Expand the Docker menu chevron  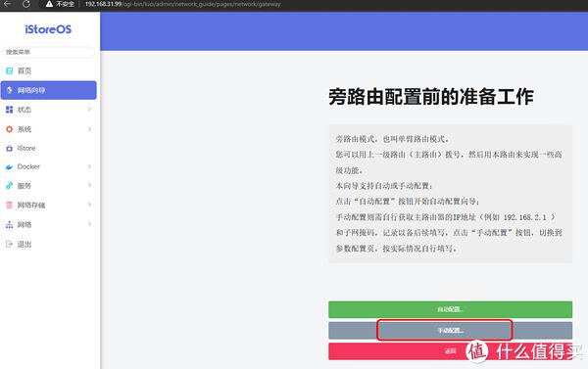point(89,166)
